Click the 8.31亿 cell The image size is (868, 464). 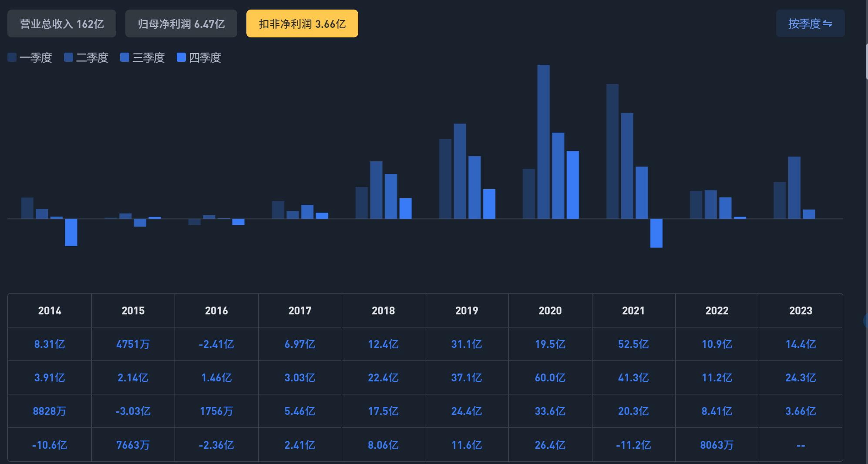tap(50, 344)
